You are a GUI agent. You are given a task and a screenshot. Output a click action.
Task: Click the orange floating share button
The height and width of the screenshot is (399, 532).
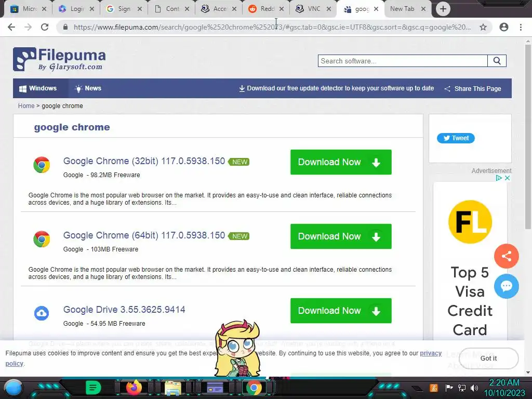(506, 256)
